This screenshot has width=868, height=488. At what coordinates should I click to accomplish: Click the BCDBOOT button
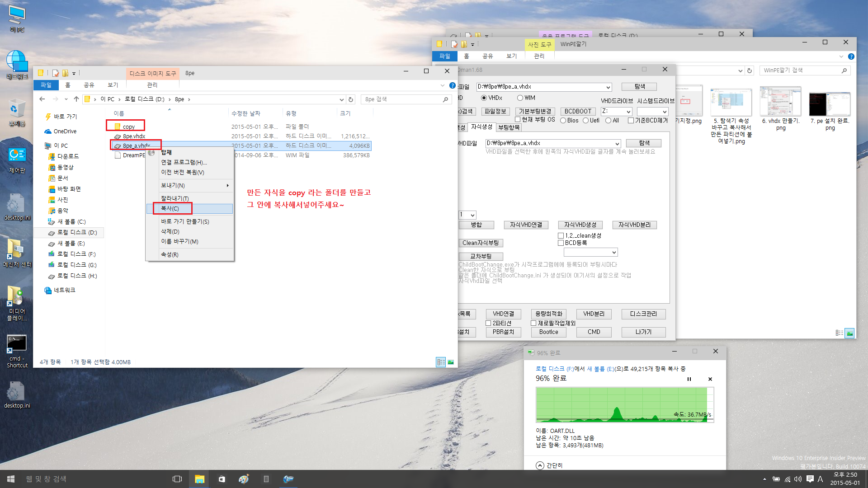pos(578,111)
